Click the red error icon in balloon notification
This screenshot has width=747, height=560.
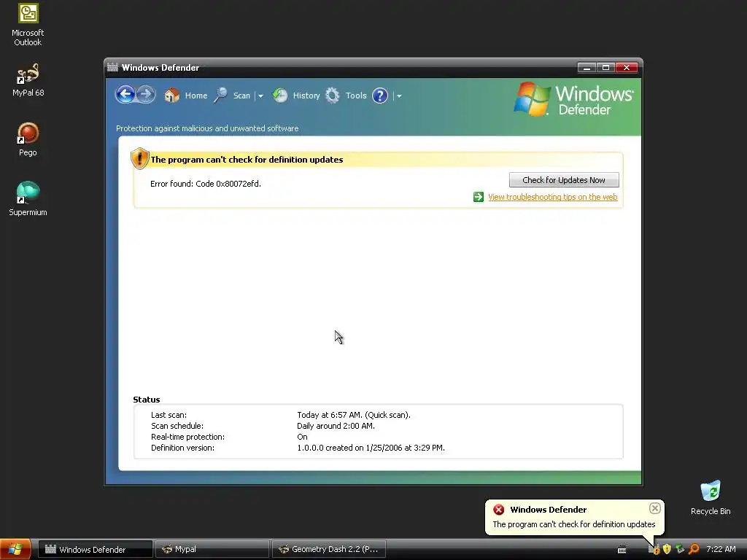pyautogui.click(x=499, y=510)
